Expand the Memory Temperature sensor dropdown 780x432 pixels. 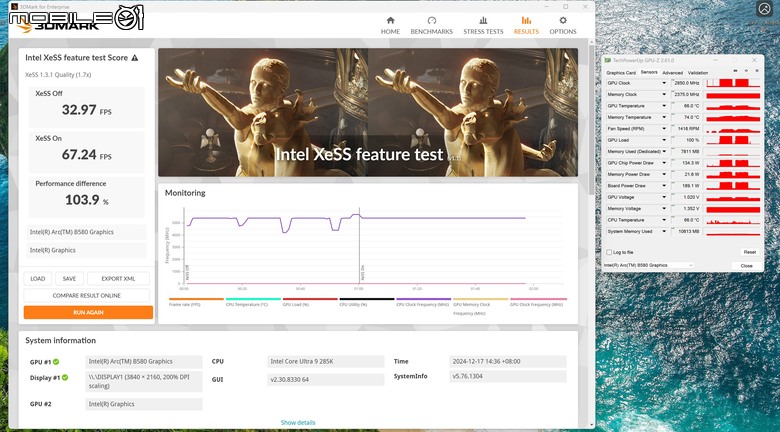coord(664,117)
